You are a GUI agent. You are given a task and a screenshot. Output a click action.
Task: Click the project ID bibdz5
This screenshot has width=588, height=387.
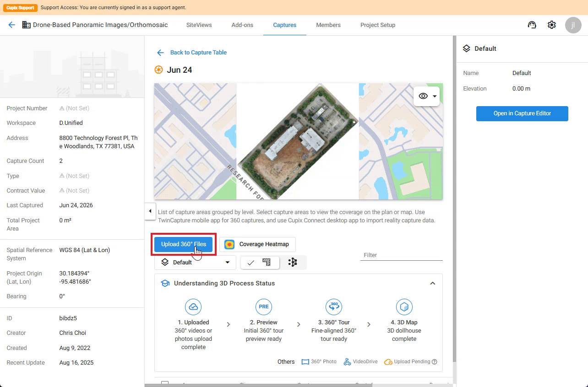click(x=68, y=318)
